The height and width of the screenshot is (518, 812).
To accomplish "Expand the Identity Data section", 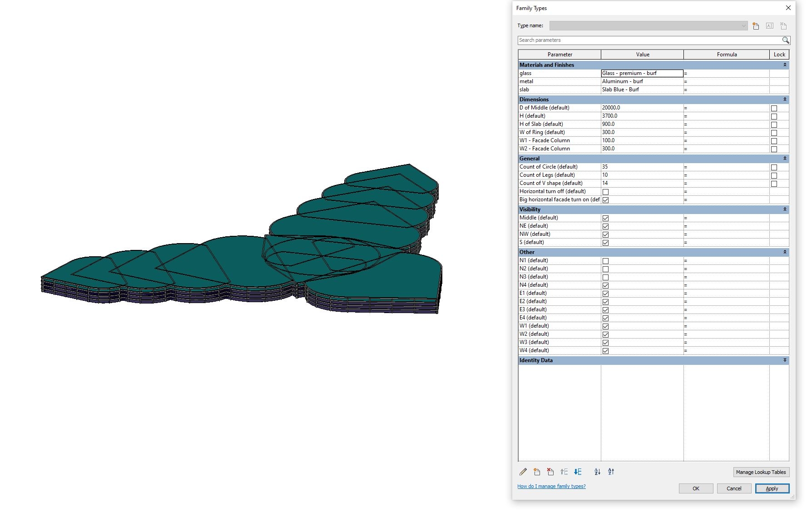I will click(x=784, y=360).
